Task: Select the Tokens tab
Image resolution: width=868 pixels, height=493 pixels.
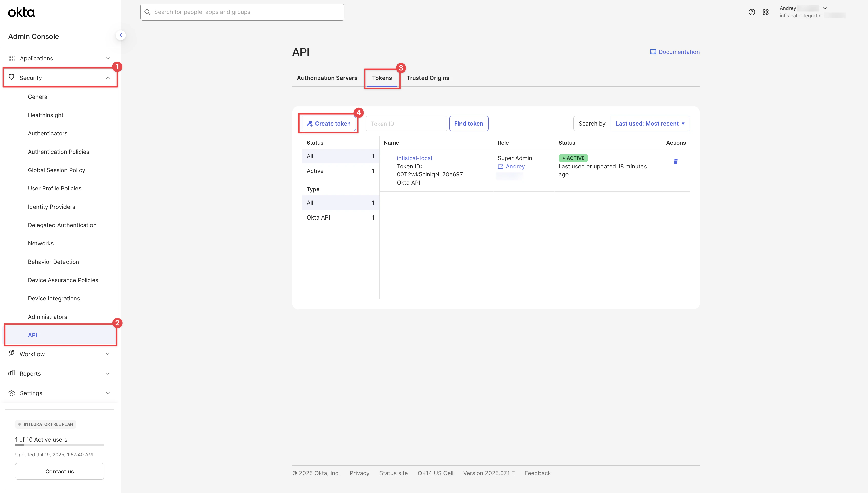Action: coord(382,78)
